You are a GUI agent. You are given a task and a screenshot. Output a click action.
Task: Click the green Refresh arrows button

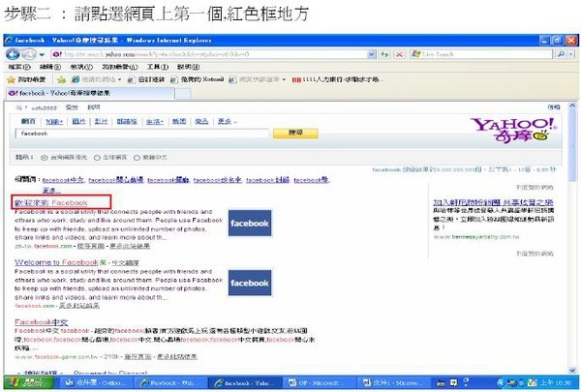pyautogui.click(x=385, y=54)
